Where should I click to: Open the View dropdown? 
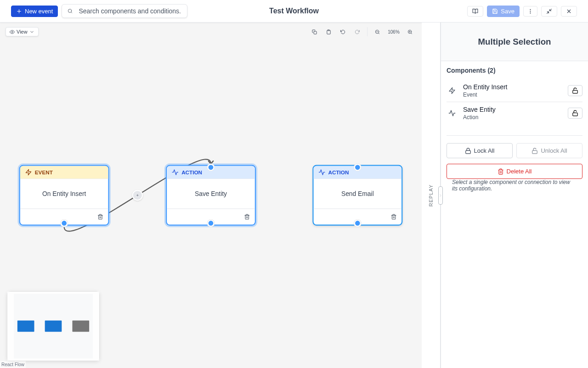click(x=22, y=32)
